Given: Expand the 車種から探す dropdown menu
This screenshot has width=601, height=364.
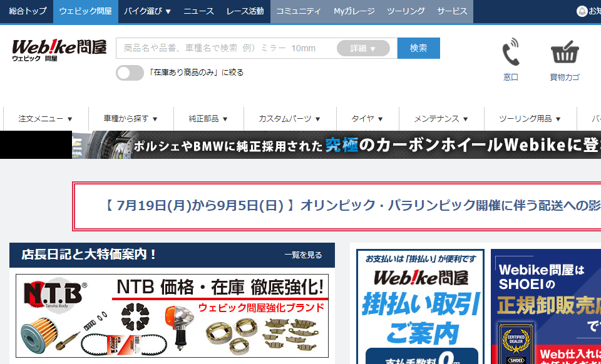Looking at the screenshot, I should pos(130,118).
